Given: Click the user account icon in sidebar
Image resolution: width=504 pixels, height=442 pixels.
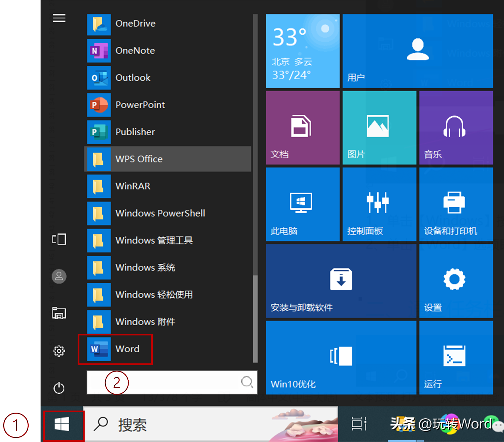Looking at the screenshot, I should pyautogui.click(x=59, y=276).
